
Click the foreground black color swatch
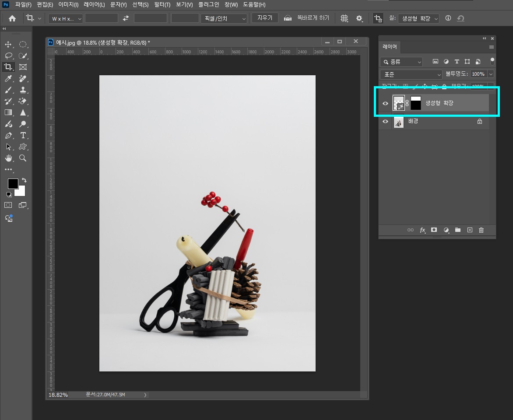(12, 183)
